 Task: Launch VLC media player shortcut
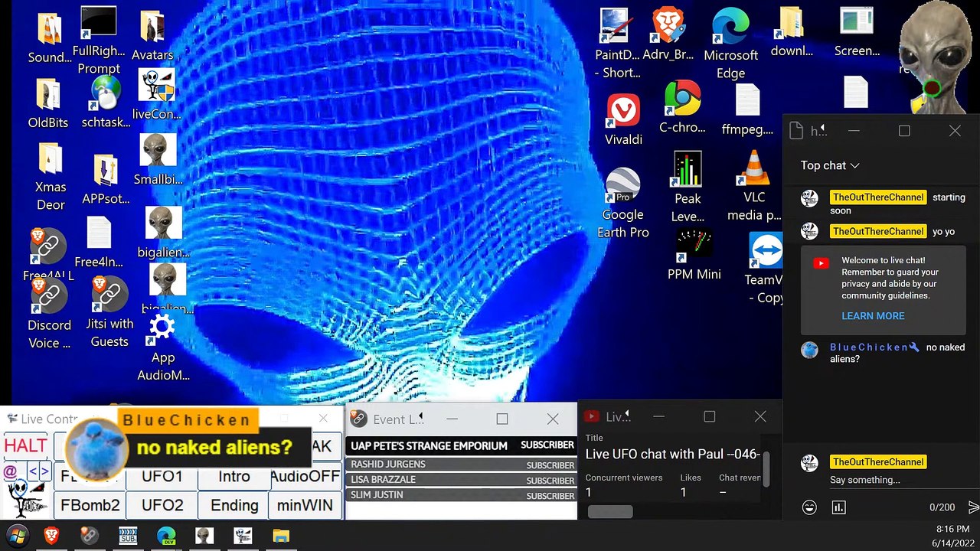754,185
